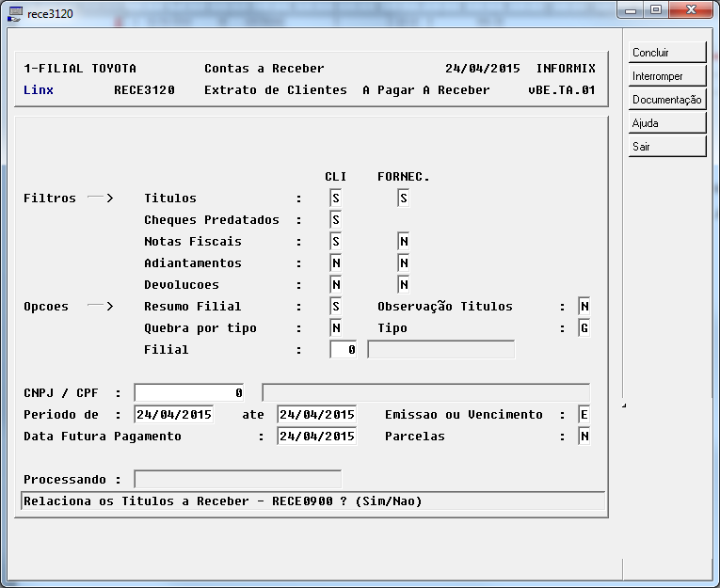Image resolution: width=720 pixels, height=588 pixels.
Task: Select Notas Fiscais CLI field
Action: 336,242
